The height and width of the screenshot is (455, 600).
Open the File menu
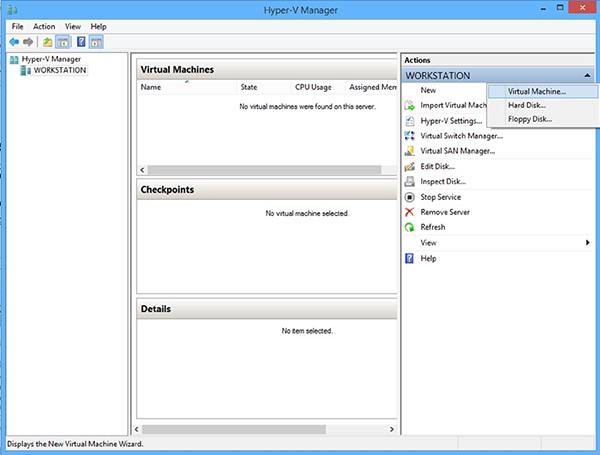[17, 26]
